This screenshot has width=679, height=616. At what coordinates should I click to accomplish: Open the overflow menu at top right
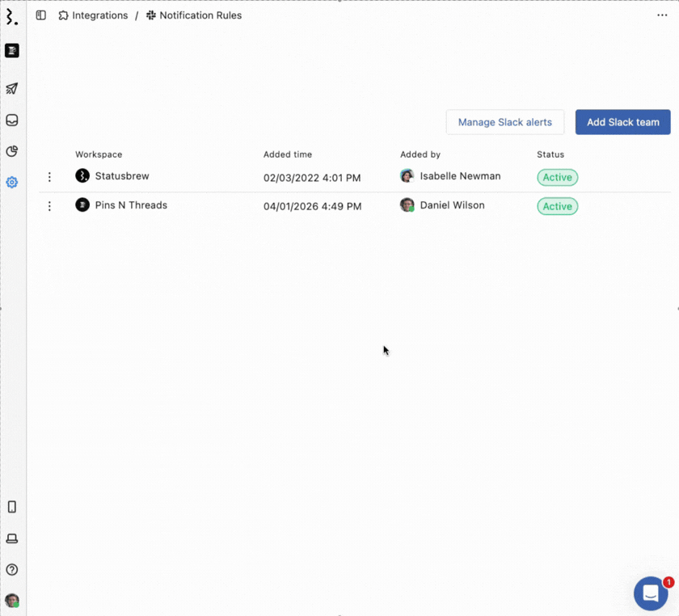[x=661, y=15]
